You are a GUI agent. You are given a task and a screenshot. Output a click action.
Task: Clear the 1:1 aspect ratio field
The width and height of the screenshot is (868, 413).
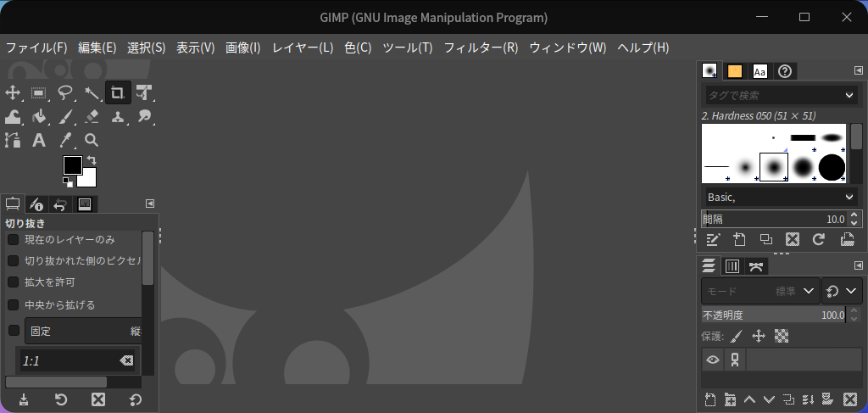pyautogui.click(x=126, y=361)
